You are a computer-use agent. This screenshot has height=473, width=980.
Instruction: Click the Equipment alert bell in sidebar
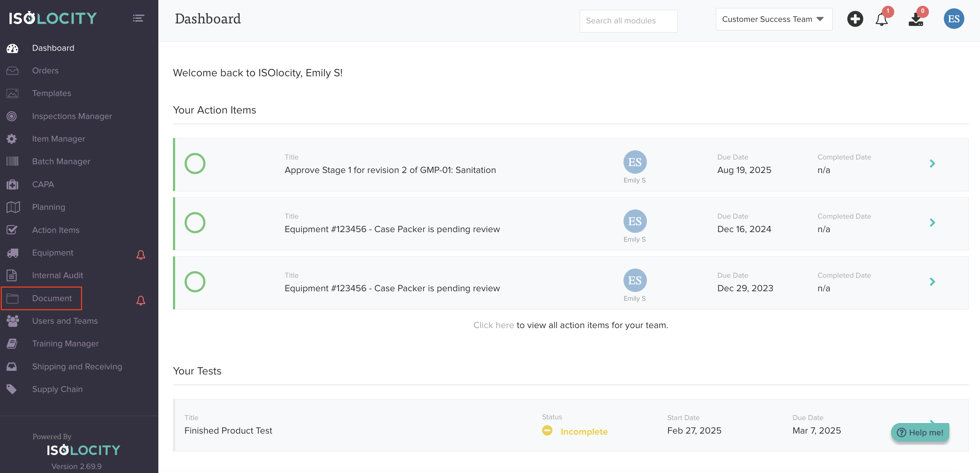click(x=141, y=255)
